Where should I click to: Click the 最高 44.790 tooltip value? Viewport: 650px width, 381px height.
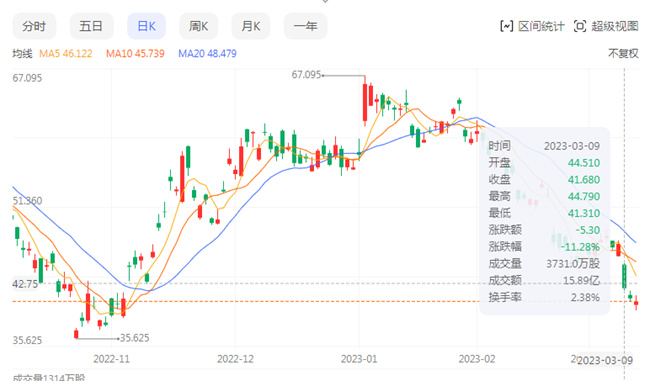[584, 196]
